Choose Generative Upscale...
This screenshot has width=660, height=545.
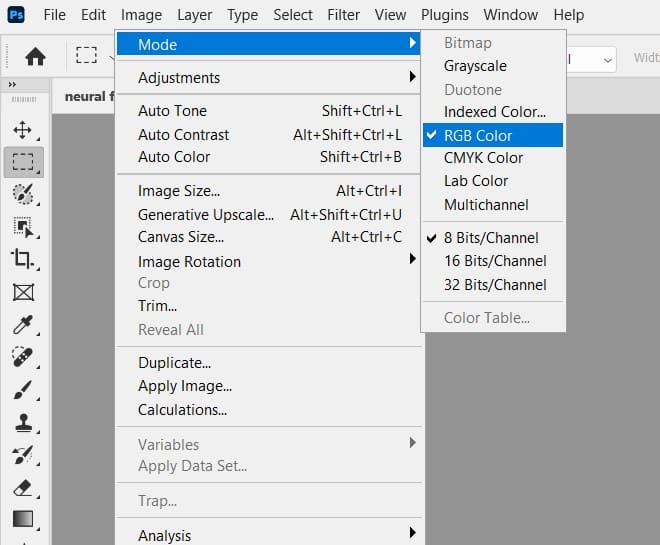click(x=269, y=215)
